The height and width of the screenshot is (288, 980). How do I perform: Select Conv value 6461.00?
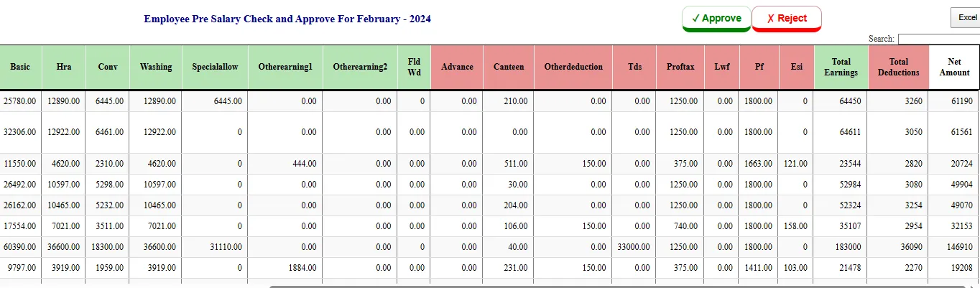110,132
